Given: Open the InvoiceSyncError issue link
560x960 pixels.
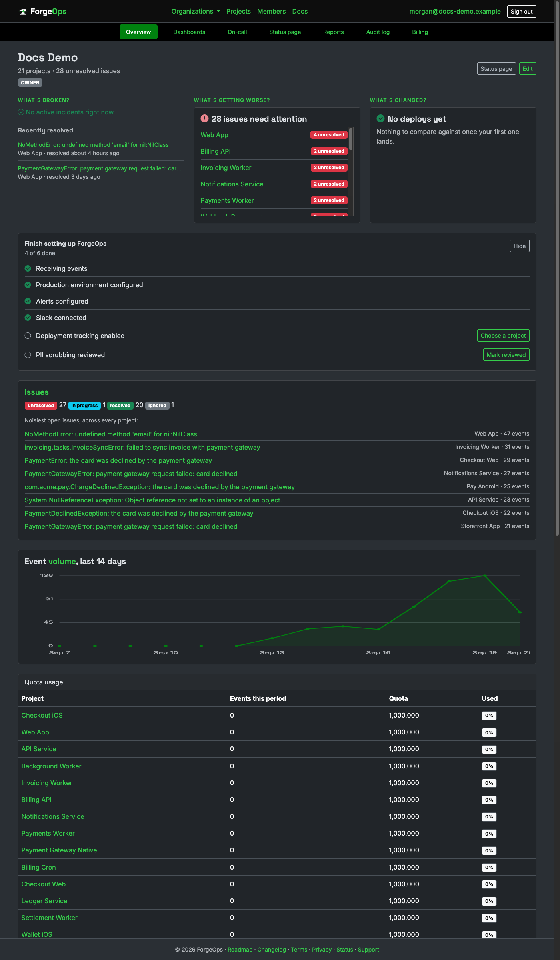Looking at the screenshot, I should (142, 447).
